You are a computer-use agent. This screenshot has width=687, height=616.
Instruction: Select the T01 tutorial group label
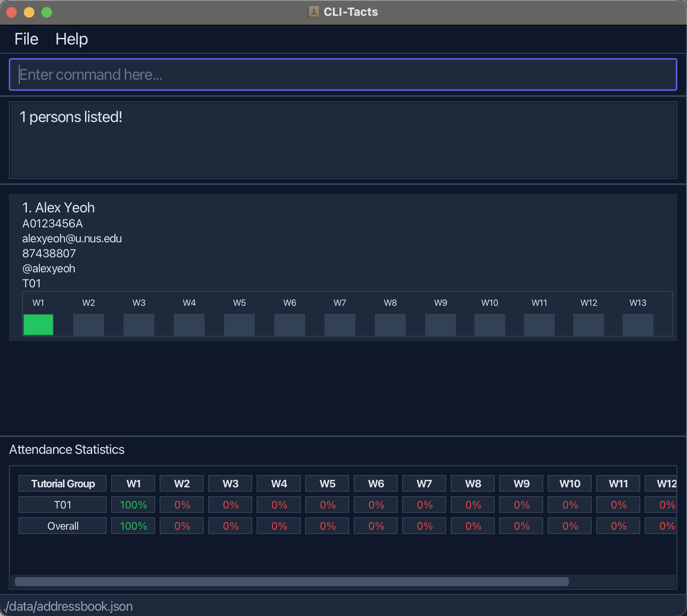pos(31,283)
